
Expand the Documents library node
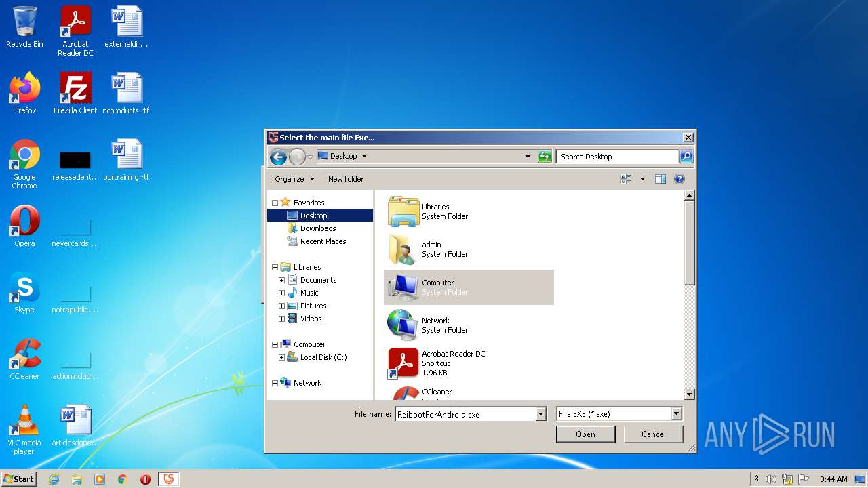pyautogui.click(x=281, y=280)
